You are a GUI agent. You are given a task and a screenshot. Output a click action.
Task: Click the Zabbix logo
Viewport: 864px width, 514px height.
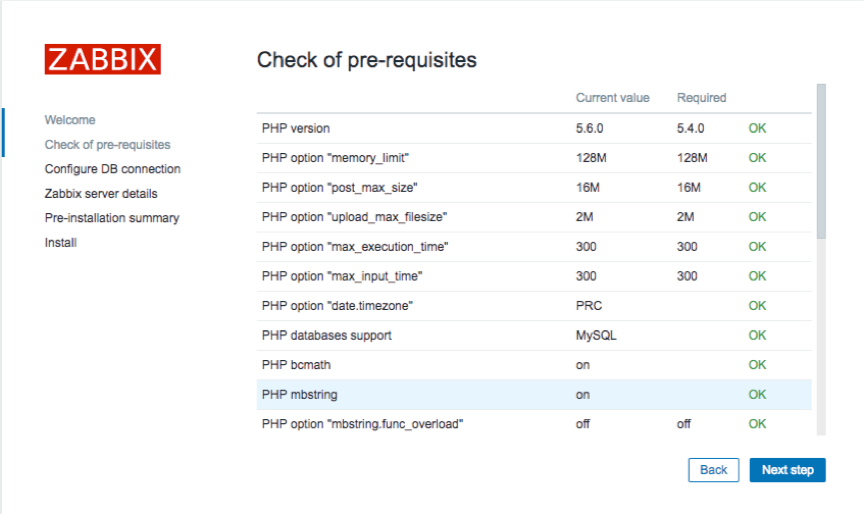pyautogui.click(x=102, y=59)
